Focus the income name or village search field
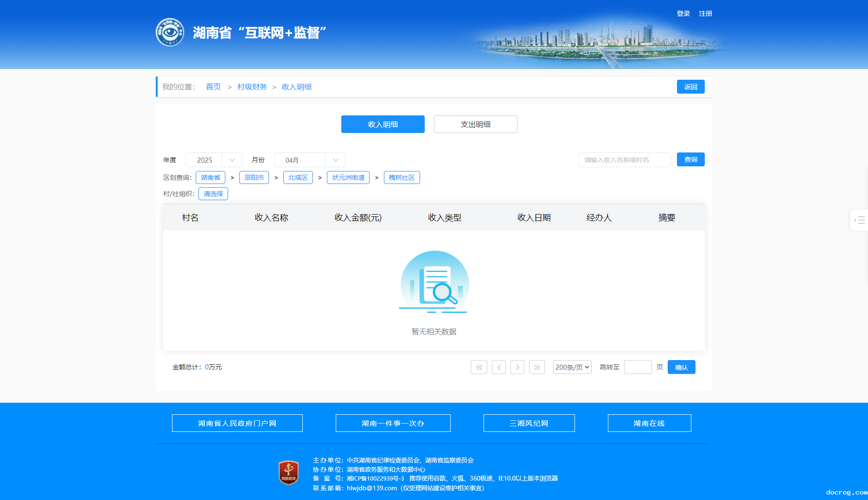868x500 pixels. click(x=624, y=160)
